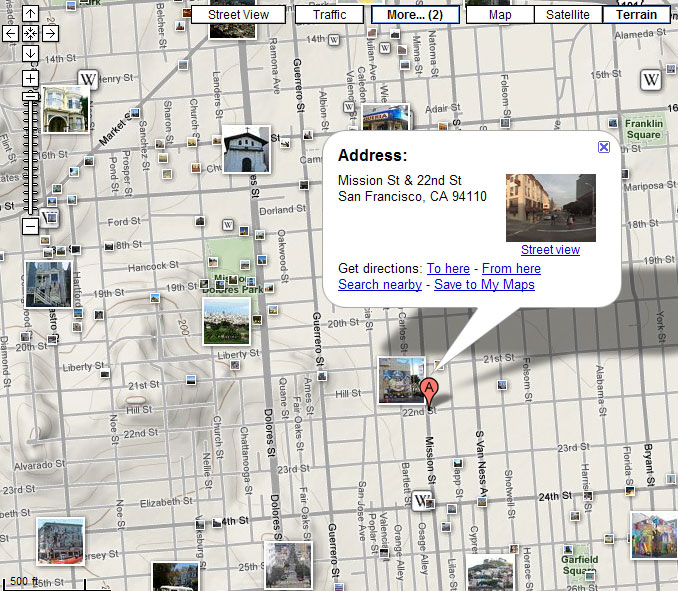Open the hillside photo near Horace St
Viewport: 678px width, 591px height.
(x=490, y=572)
